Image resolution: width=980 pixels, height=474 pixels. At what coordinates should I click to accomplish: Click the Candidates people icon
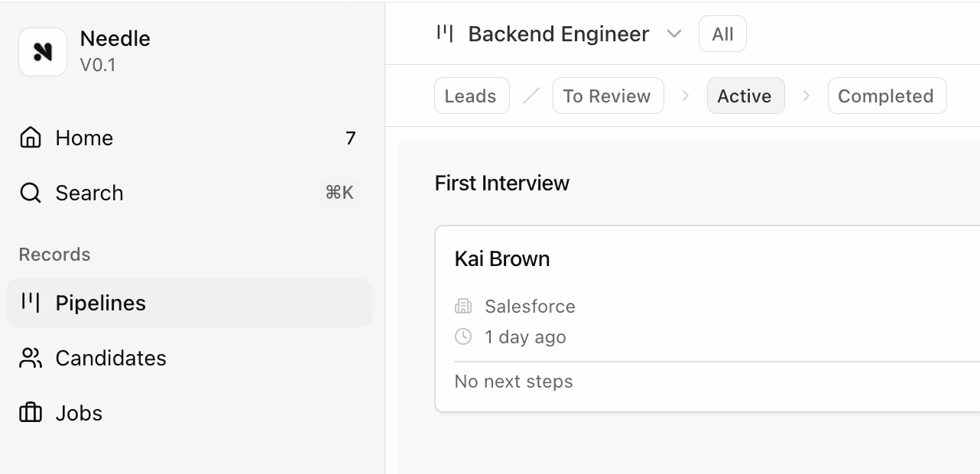pyautogui.click(x=31, y=358)
